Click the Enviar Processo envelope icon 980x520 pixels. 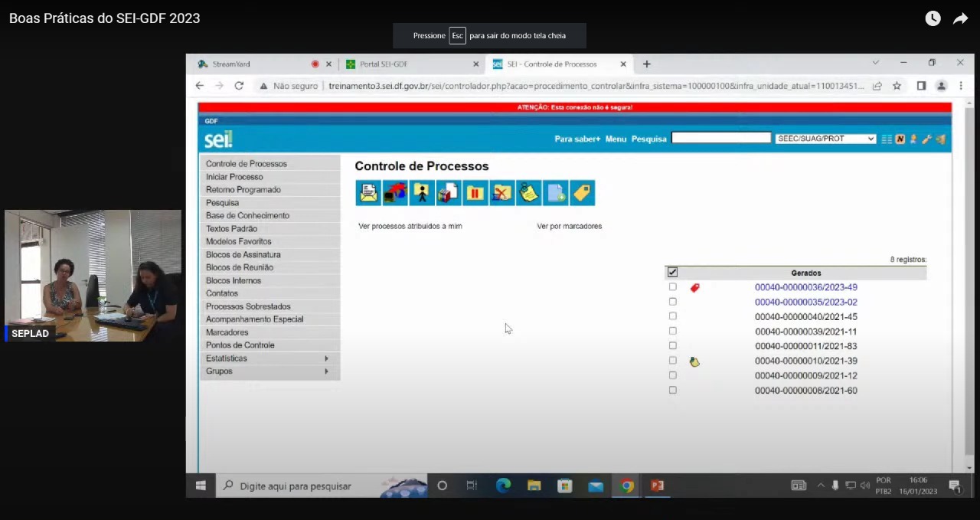[368, 193]
